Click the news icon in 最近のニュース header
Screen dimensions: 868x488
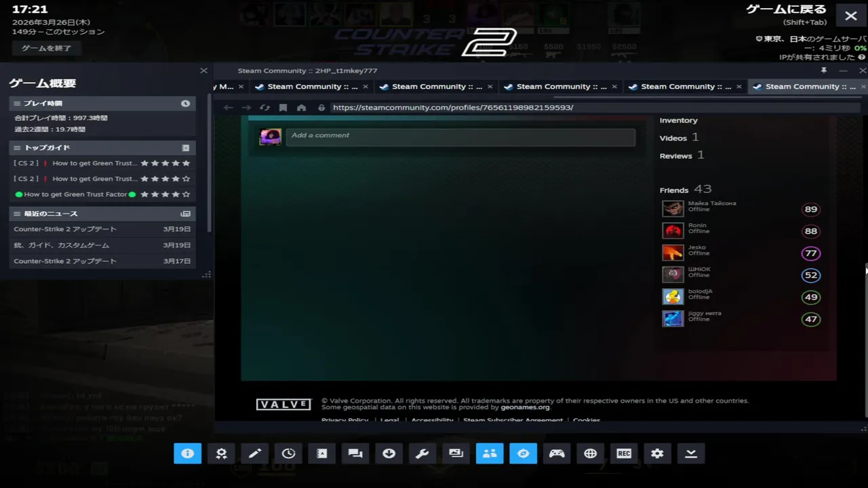click(x=185, y=213)
